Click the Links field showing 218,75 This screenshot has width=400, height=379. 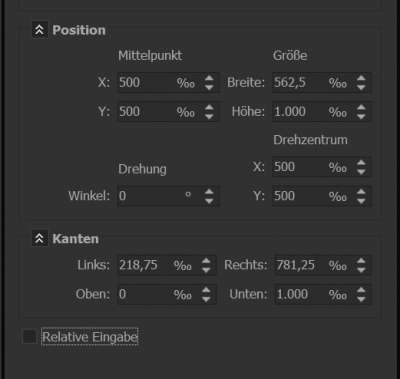click(x=167, y=265)
